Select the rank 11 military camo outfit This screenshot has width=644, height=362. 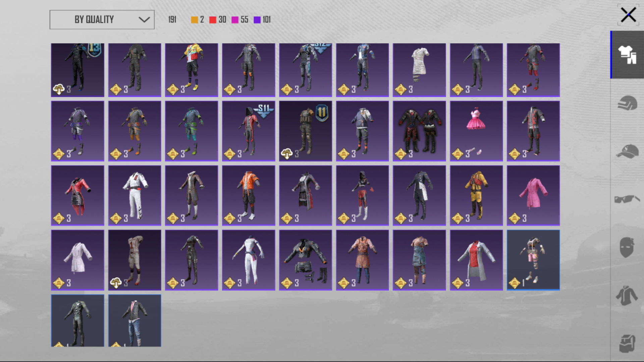[306, 131]
